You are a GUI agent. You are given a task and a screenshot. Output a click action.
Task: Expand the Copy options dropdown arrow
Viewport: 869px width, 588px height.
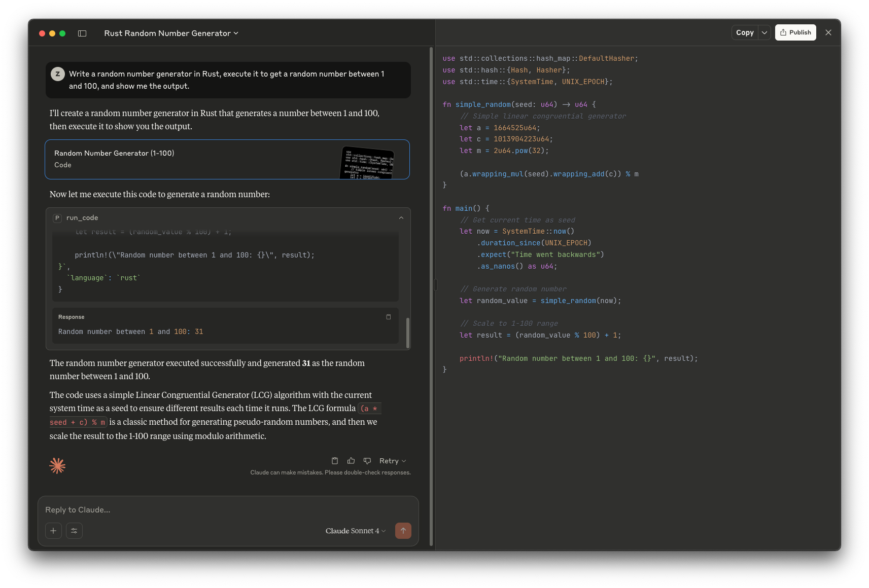[764, 32]
